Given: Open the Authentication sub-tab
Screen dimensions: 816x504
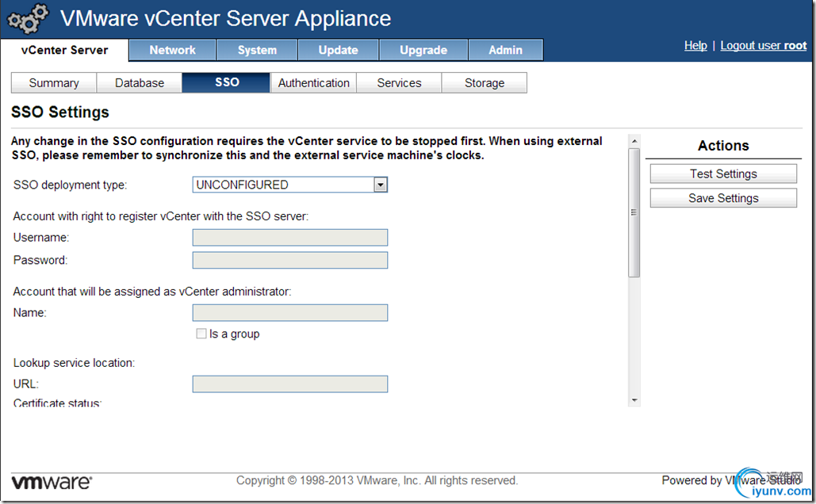Looking at the screenshot, I should click(x=314, y=82).
